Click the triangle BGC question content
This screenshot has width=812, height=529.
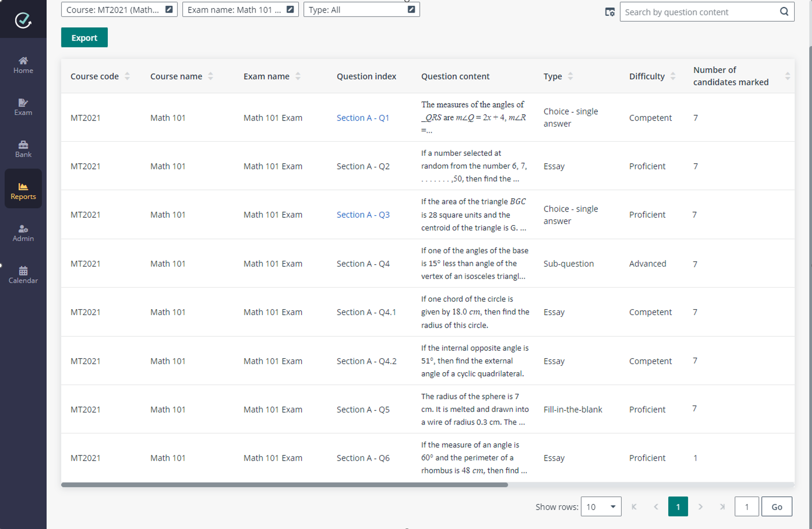coord(473,214)
